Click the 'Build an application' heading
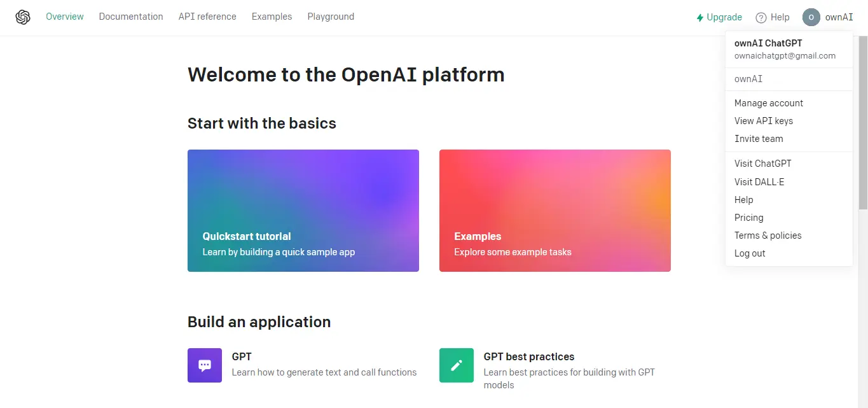 click(259, 321)
